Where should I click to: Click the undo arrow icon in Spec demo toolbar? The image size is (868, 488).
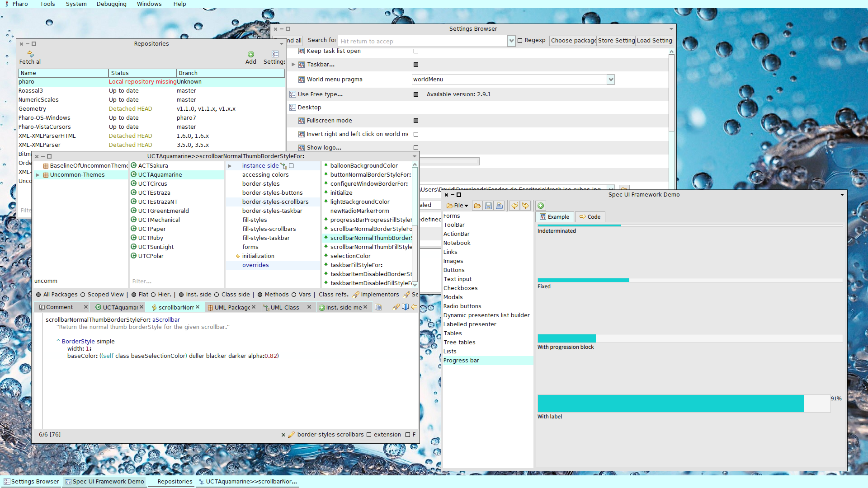(x=514, y=206)
